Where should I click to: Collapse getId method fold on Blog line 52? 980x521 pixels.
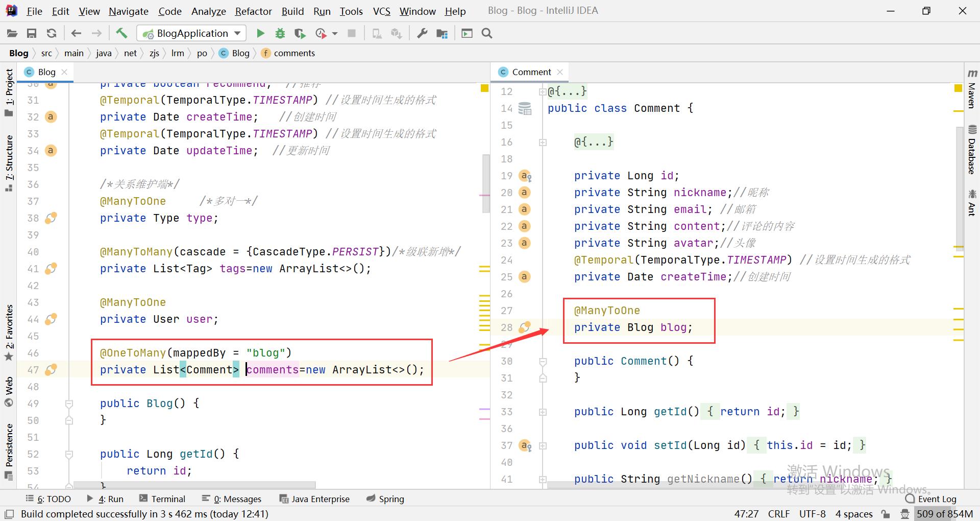69,455
